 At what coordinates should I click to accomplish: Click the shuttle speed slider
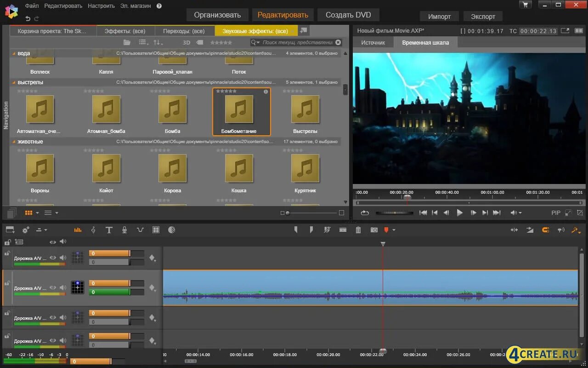(394, 213)
